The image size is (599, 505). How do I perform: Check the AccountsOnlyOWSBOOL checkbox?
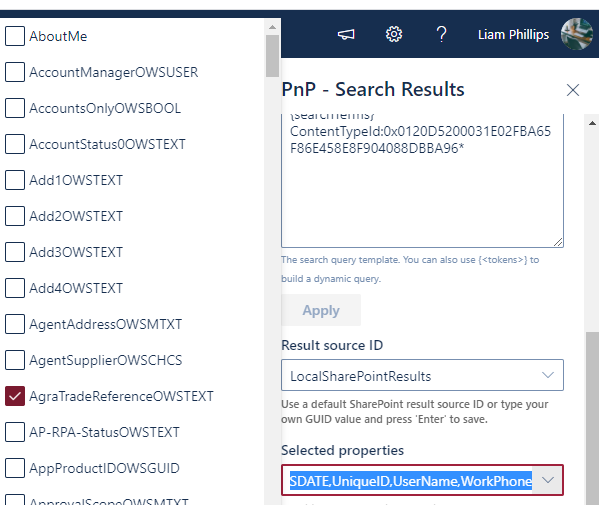pyautogui.click(x=15, y=108)
